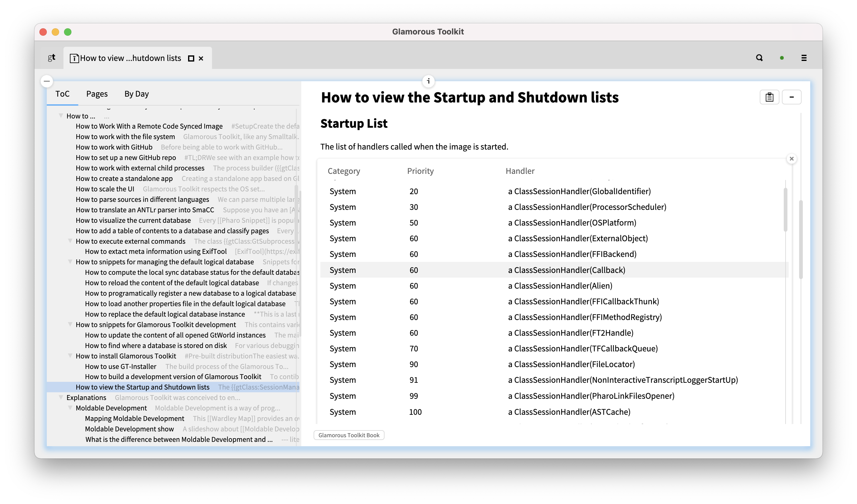Image resolution: width=857 pixels, height=504 pixels.
Task: Close the 'How to view ...hutdown lists' tab
Action: [x=201, y=58]
